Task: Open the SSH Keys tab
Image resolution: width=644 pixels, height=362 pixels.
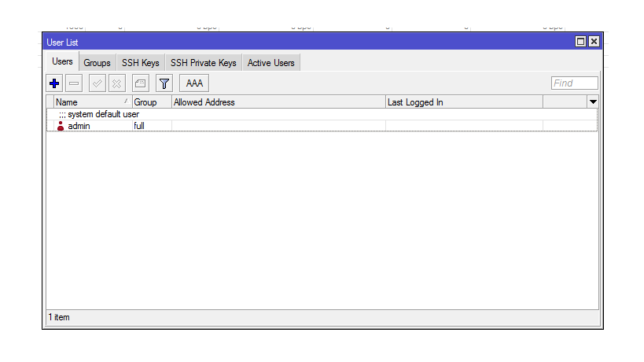Action: click(x=141, y=63)
